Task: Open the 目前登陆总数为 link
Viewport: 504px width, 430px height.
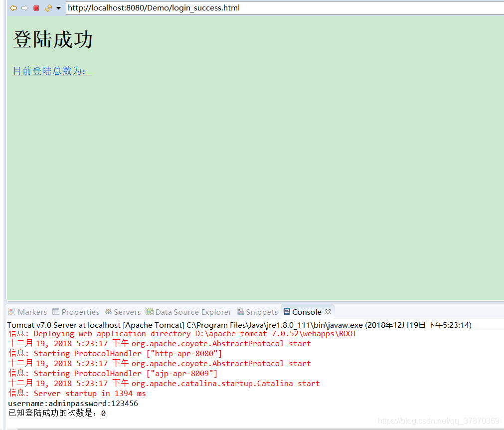Action: pyautogui.click(x=52, y=71)
